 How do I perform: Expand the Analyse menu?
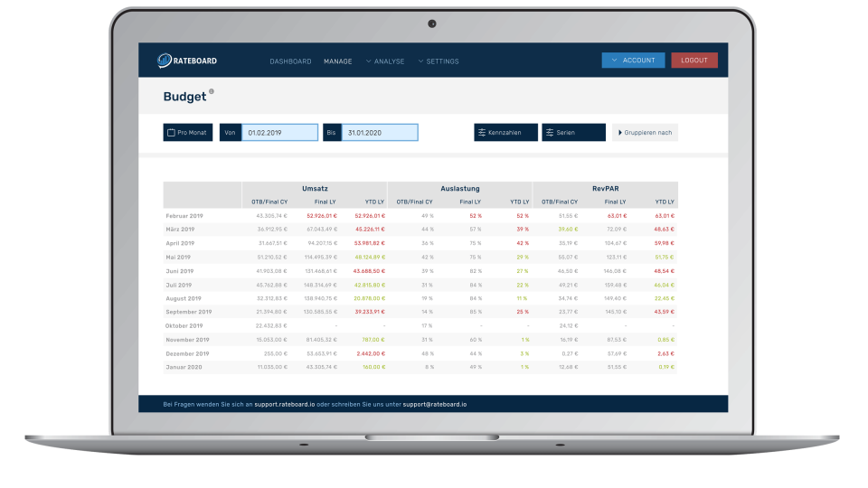[385, 61]
